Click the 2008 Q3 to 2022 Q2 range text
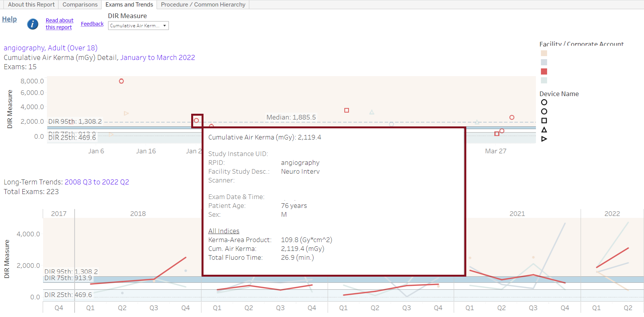Screen dimensions: 644x317 [97, 182]
